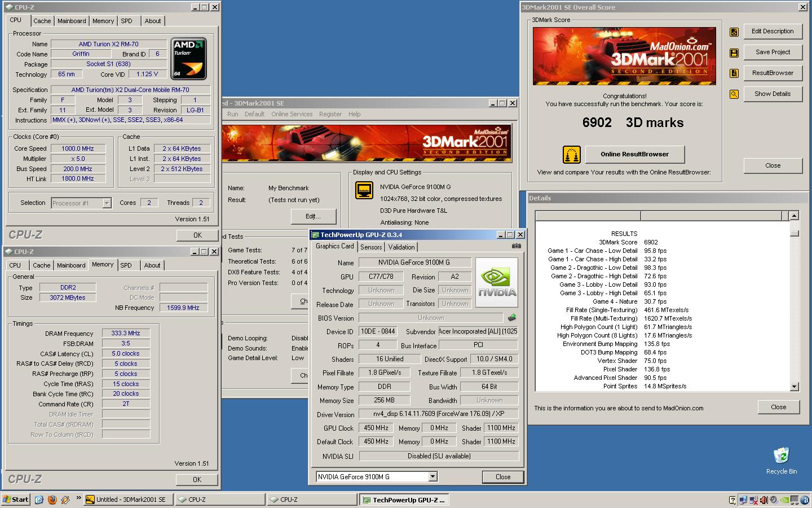Click the GPU-Z title bar icon
Viewport: 812px width, 508px height.
point(316,235)
